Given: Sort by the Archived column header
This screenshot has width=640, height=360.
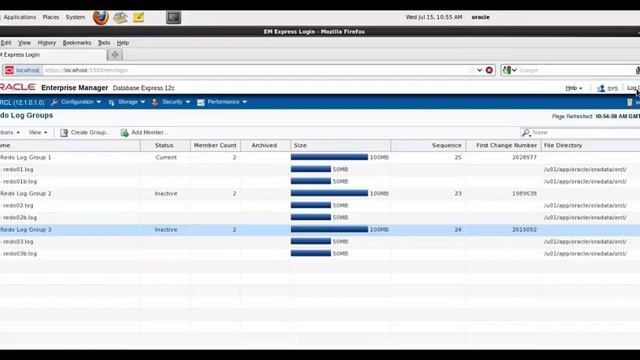Looking at the screenshot, I should tap(265, 145).
